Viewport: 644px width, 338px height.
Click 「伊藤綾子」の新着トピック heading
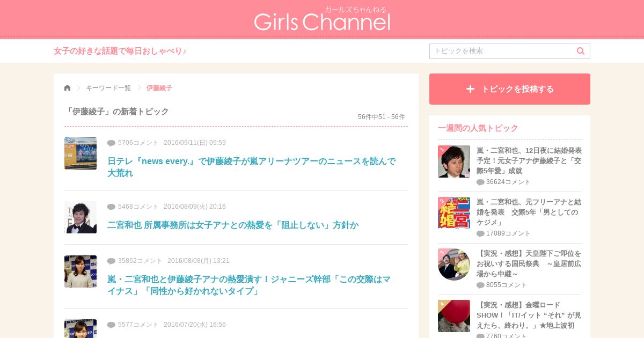point(116,112)
